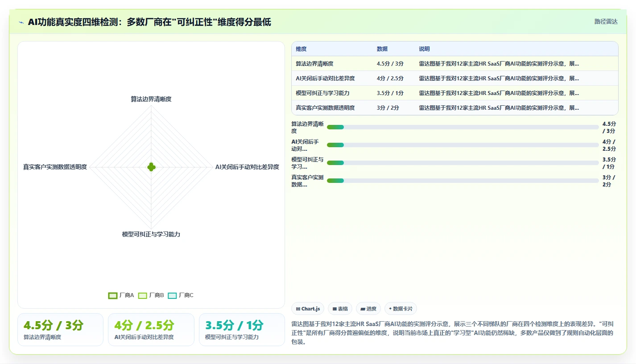
Task: Select table row AI关闭后手动对比差异度
Action: (x=455, y=79)
